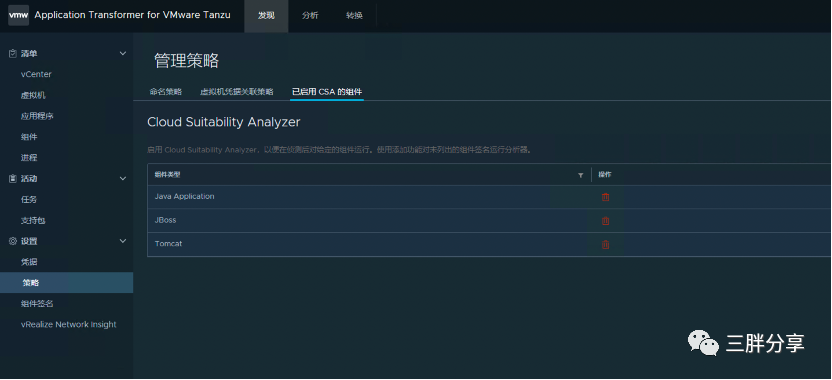The image size is (832, 380).
Task: Click the 操作 column header
Action: pyautogui.click(x=605, y=175)
